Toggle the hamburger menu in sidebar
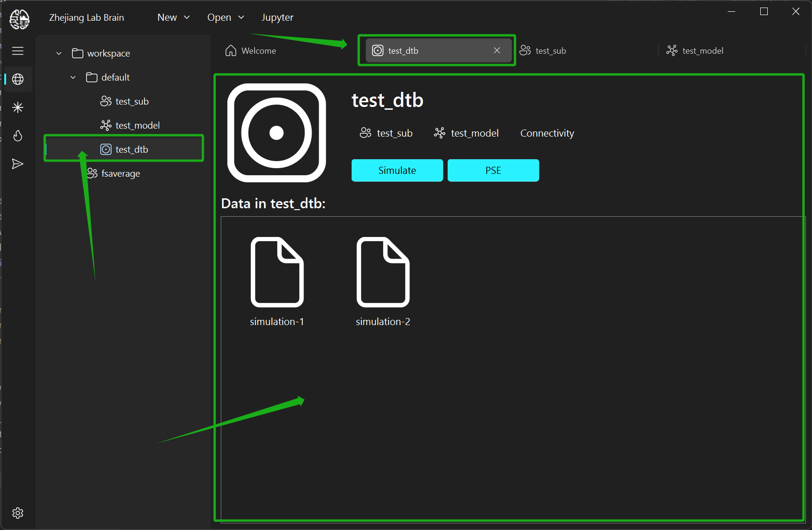 (x=18, y=51)
